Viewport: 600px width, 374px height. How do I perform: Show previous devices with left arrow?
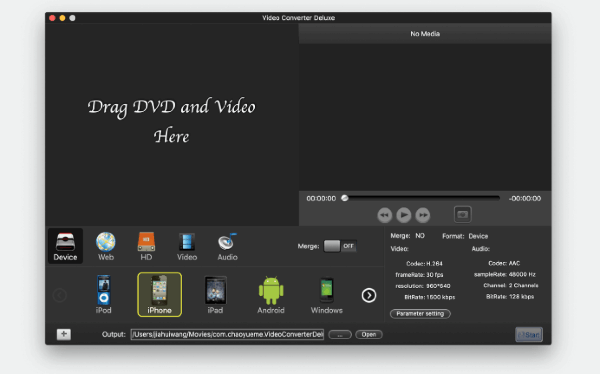(x=60, y=295)
